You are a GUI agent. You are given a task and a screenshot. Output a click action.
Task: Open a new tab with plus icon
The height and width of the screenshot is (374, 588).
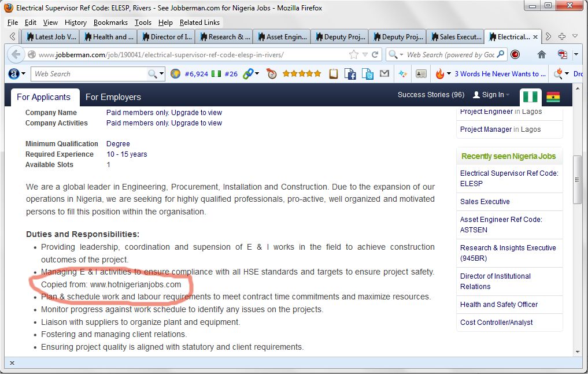coord(562,36)
